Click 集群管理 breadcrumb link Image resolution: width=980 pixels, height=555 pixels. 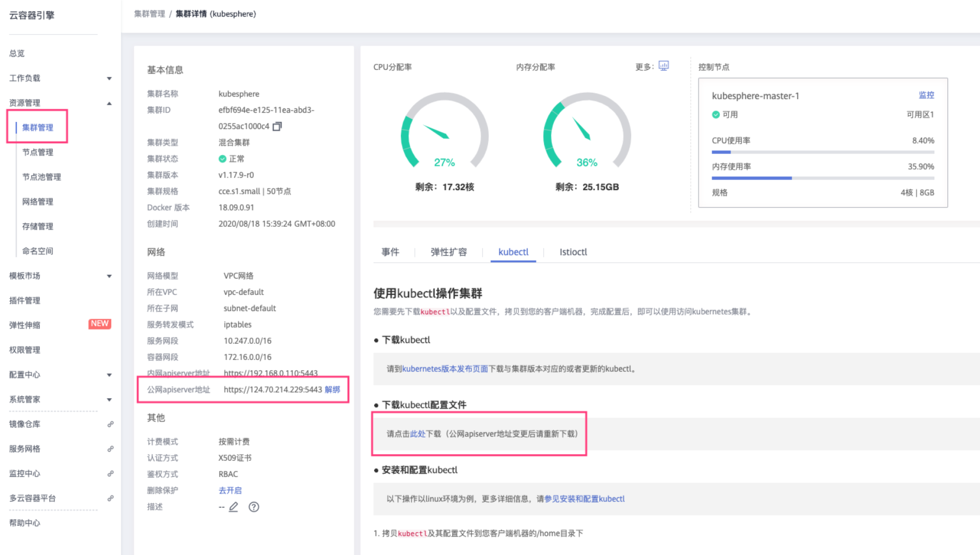[150, 14]
